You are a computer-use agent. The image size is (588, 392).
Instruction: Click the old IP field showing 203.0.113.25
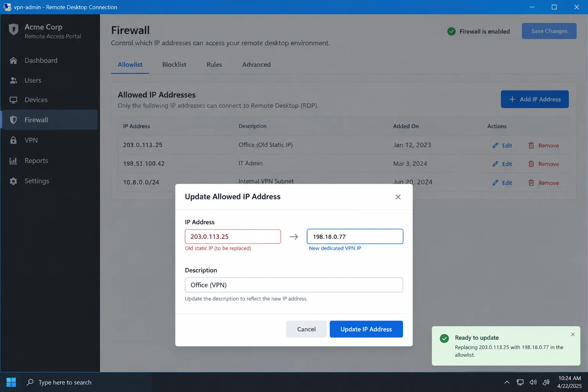[233, 237]
